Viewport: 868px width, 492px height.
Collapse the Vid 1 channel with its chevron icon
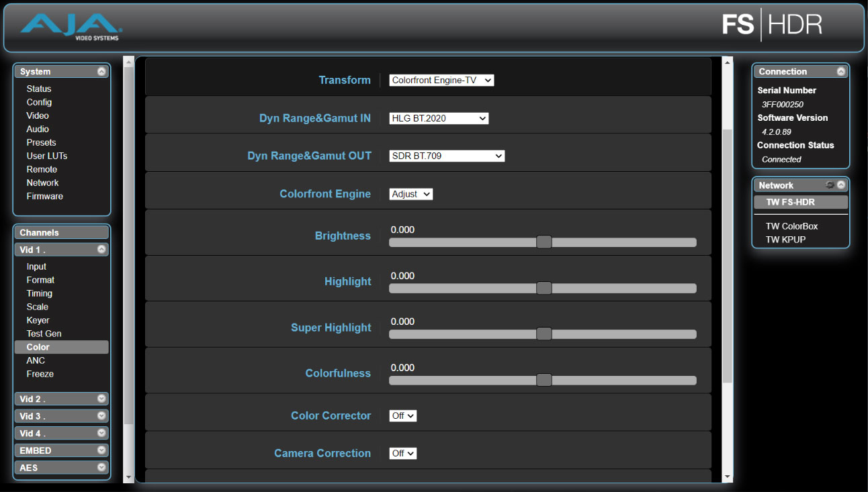(101, 248)
